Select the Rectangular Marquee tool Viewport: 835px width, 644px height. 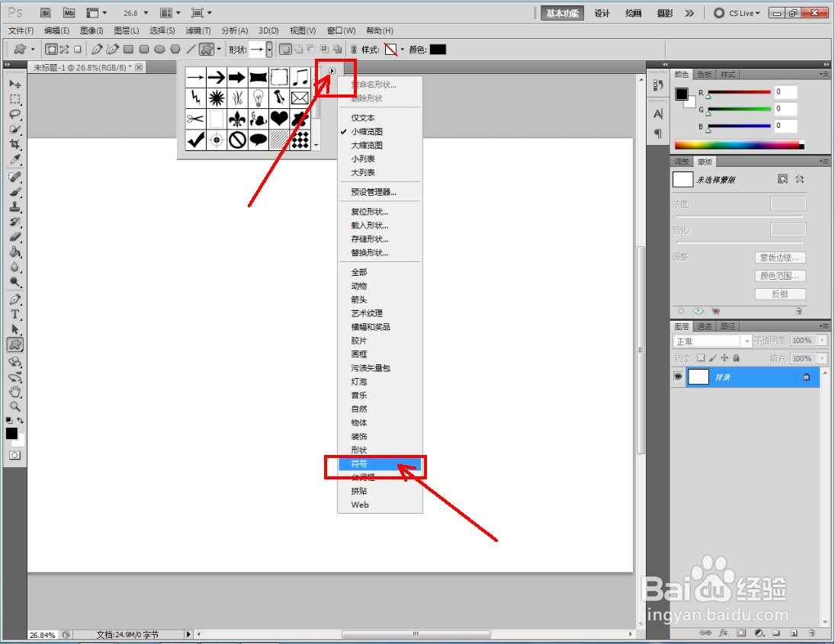15,100
